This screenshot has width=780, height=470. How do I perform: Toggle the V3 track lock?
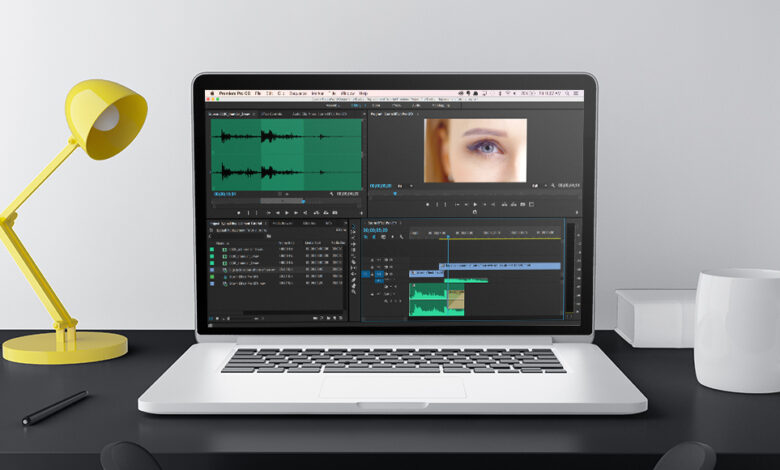372,260
